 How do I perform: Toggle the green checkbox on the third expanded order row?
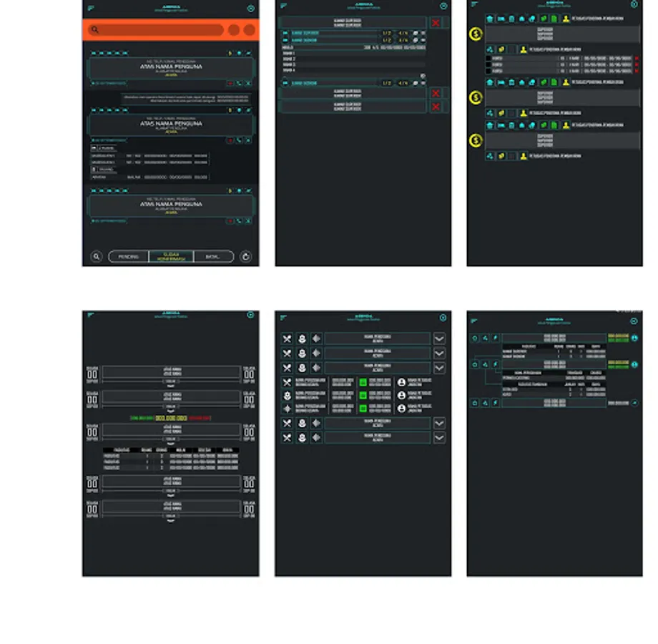(363, 409)
